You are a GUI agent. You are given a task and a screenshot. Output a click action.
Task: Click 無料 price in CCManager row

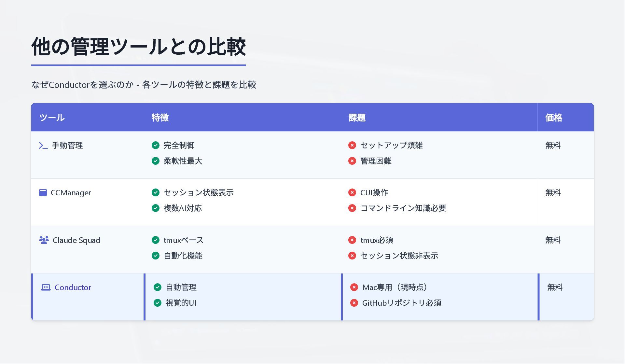tap(553, 193)
